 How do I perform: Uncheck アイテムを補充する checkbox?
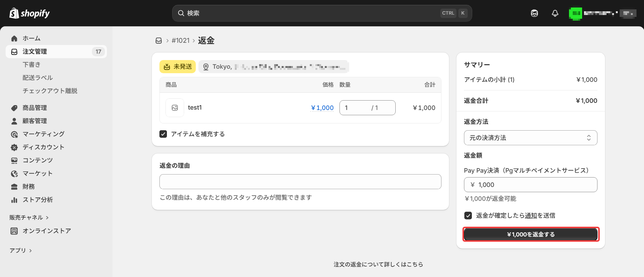point(163,134)
